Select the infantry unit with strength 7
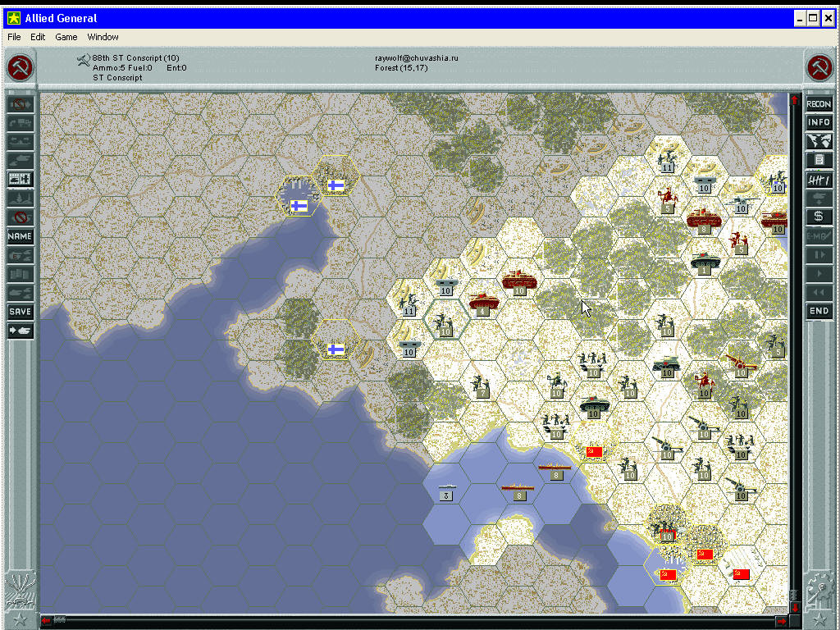840x630 pixels. pos(482,387)
